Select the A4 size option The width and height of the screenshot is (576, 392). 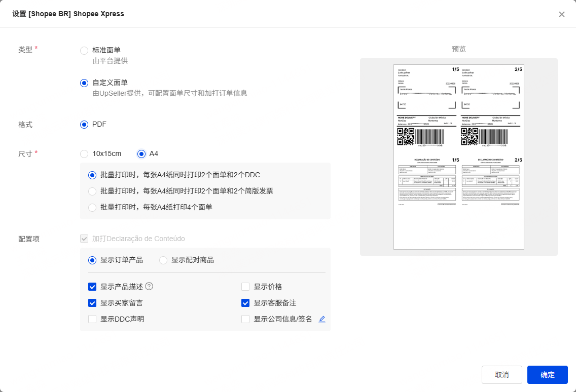pyautogui.click(x=141, y=154)
